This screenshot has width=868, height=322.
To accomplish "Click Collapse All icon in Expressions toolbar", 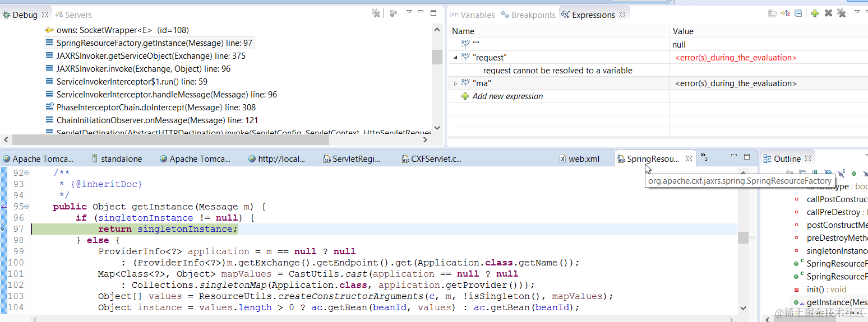I will [798, 13].
